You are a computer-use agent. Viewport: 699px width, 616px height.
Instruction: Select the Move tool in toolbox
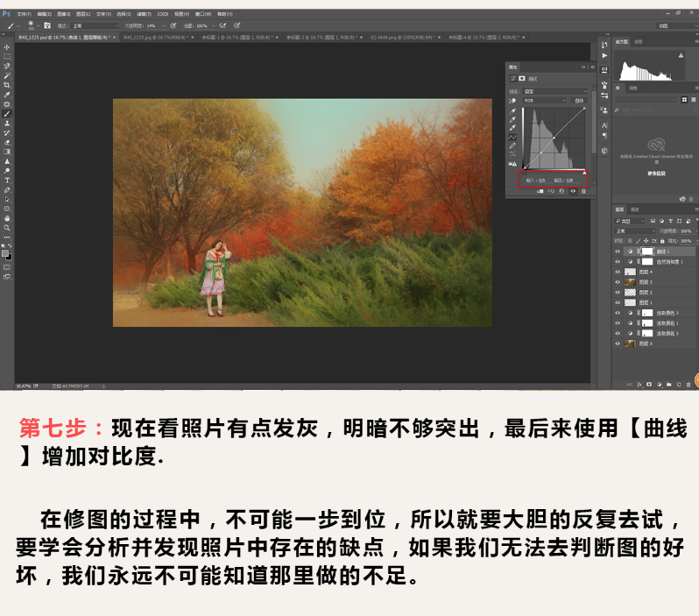(7, 47)
